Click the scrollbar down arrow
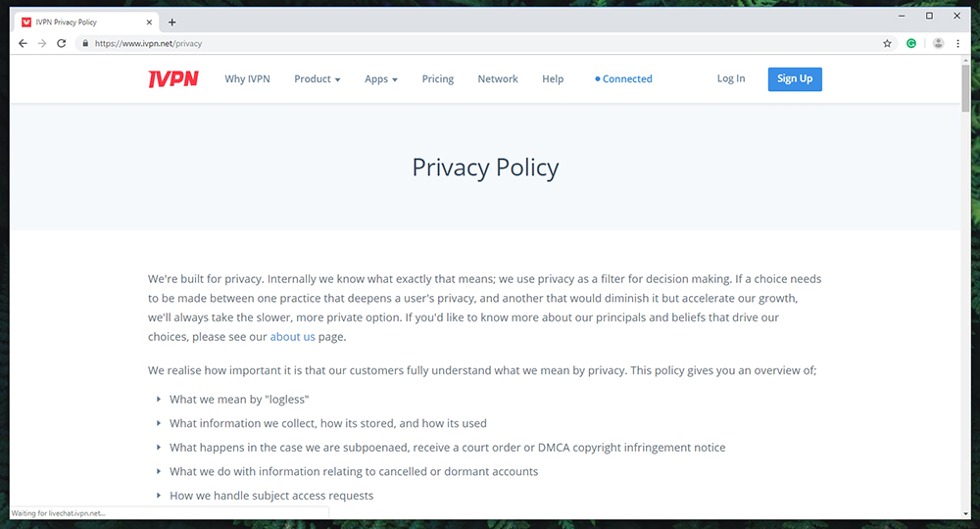 coord(965,514)
